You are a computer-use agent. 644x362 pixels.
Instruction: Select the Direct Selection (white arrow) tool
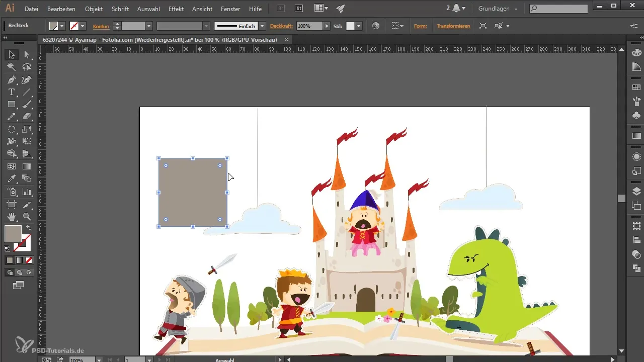point(27,55)
